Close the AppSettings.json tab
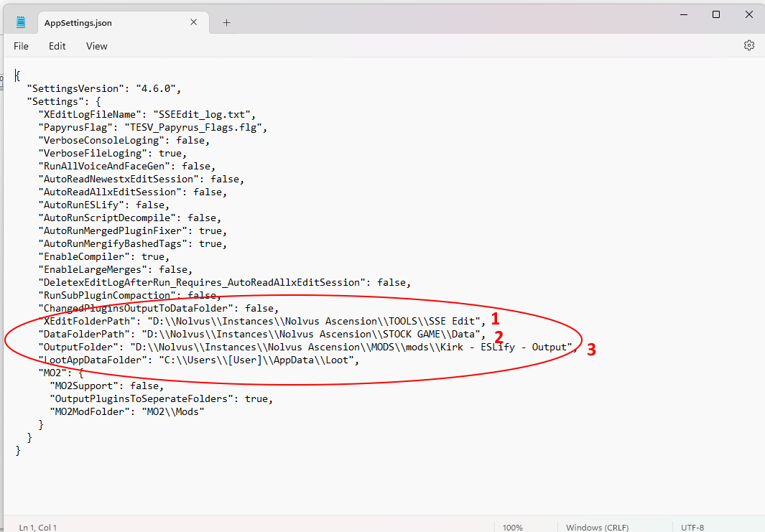Viewport: 765px width, 532px height. [x=194, y=22]
